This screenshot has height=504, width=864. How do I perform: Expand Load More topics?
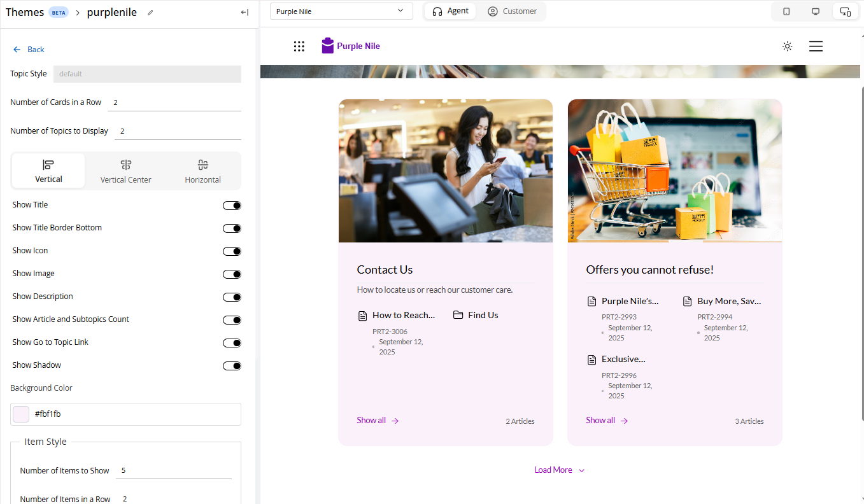[x=559, y=470]
